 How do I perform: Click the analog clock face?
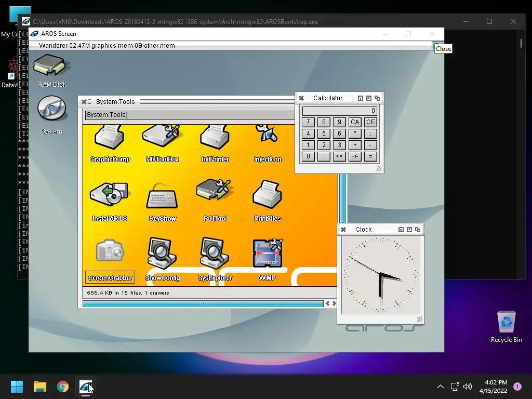(381, 275)
